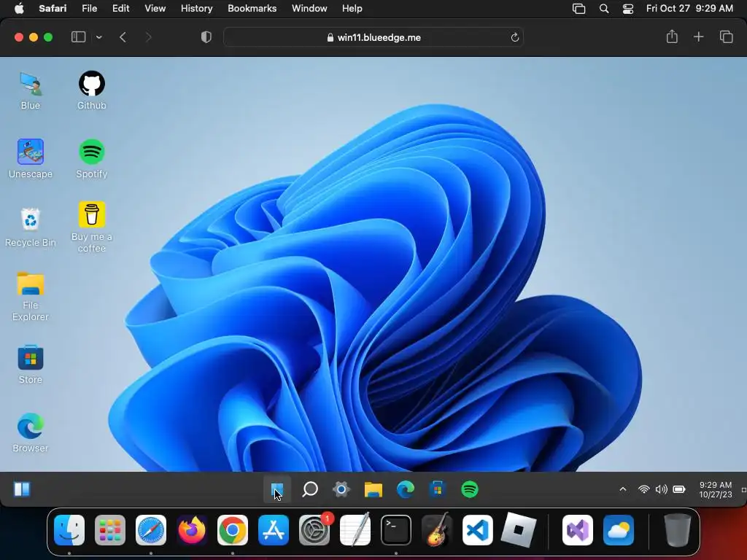The width and height of the screenshot is (747, 560).
Task: Open the Github desktop shortcut
Action: coord(91,90)
